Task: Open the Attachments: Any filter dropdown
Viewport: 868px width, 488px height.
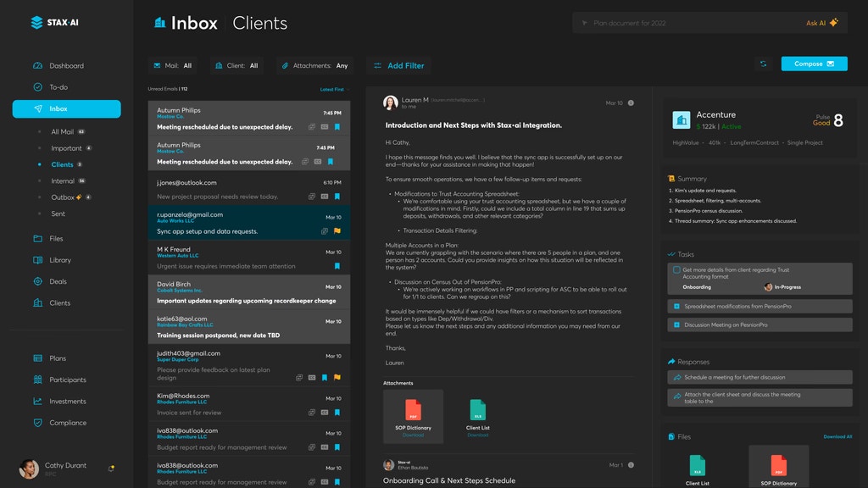Action: (314, 65)
